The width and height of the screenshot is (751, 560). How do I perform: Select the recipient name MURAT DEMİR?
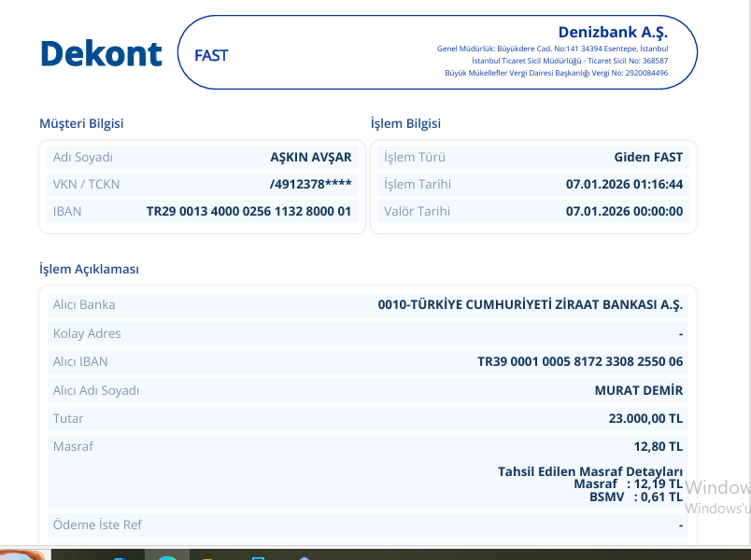point(639,390)
